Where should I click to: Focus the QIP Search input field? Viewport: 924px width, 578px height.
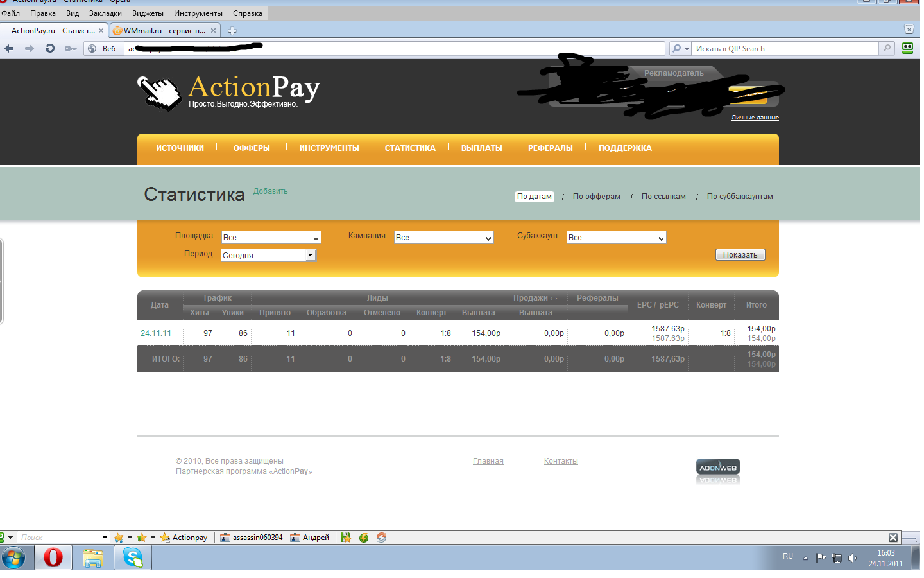(x=785, y=48)
